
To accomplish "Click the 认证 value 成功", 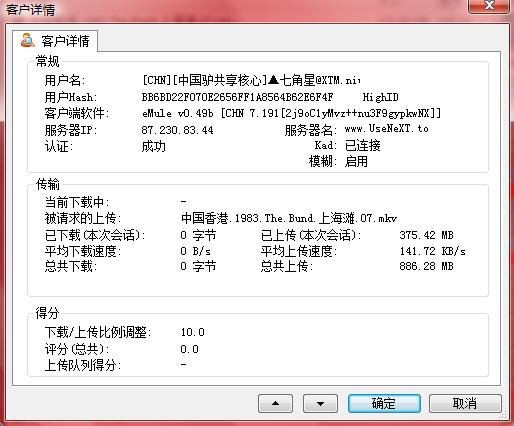I will click(x=154, y=146).
